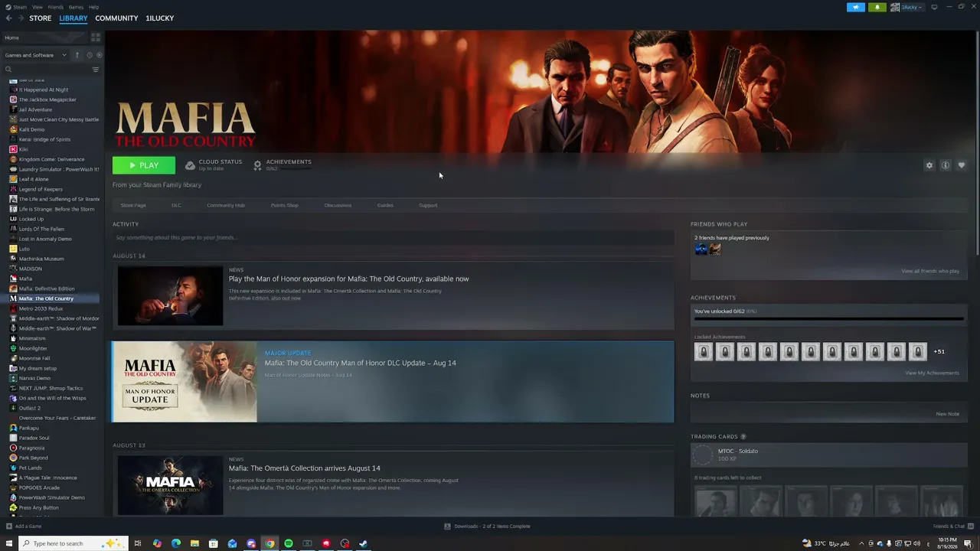Click the activity say something input box

[393, 237]
